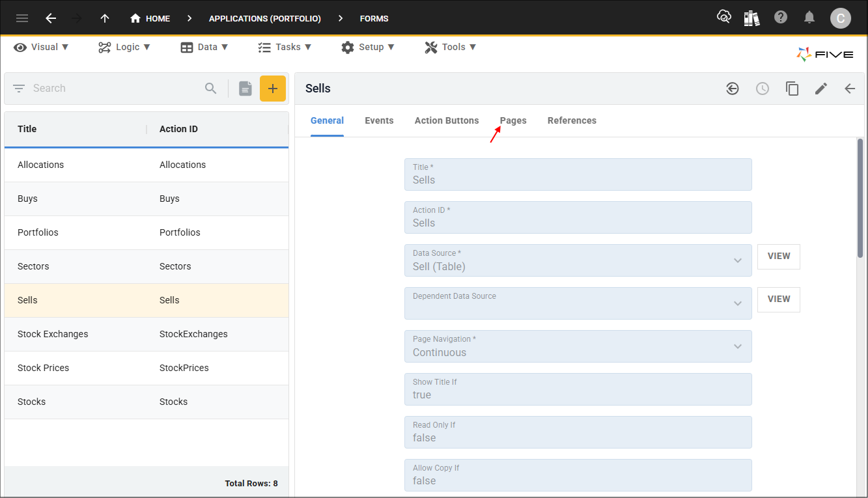This screenshot has width=868, height=498.
Task: Click the search magnifier icon
Action: tap(210, 89)
